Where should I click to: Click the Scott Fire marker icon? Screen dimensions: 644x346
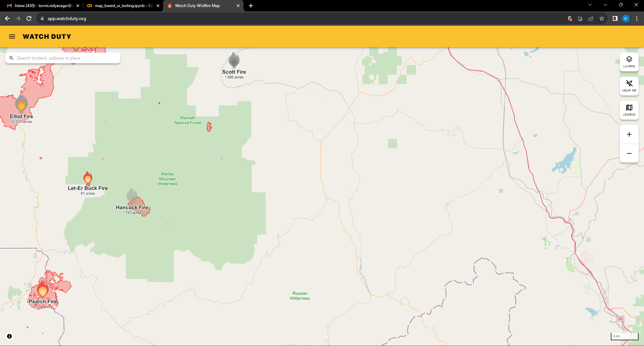tap(234, 61)
